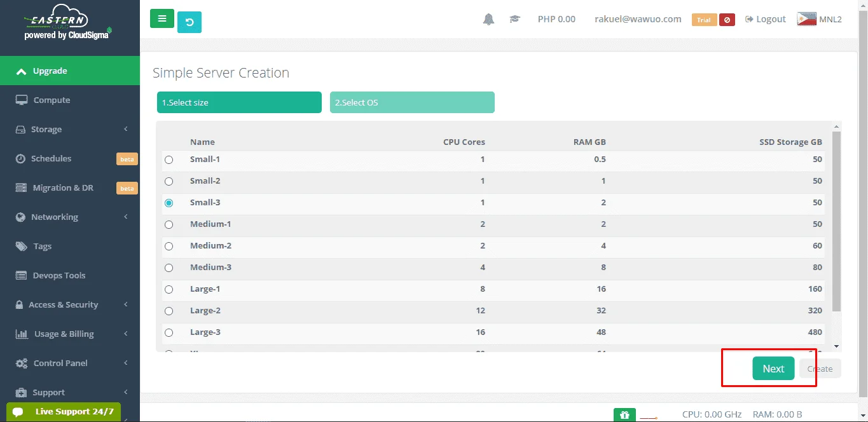
Task: Select the Medium-2 radio button
Action: 169,247
